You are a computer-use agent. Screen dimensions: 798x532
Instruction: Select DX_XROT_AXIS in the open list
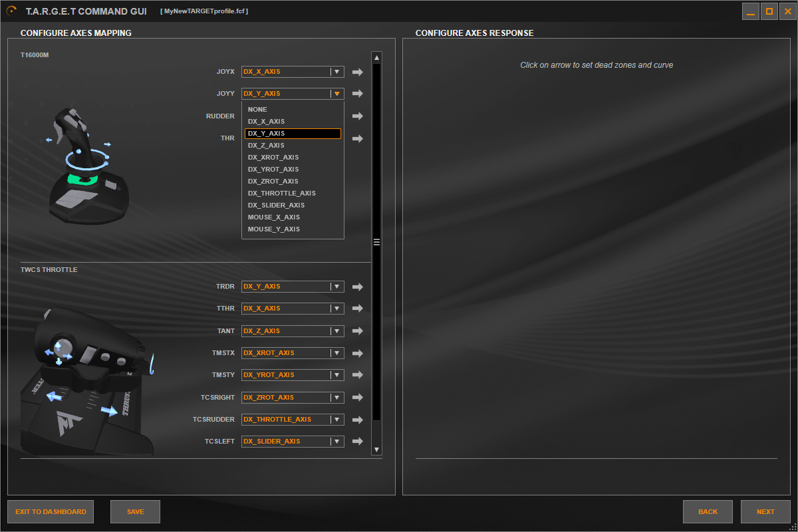pyautogui.click(x=293, y=158)
